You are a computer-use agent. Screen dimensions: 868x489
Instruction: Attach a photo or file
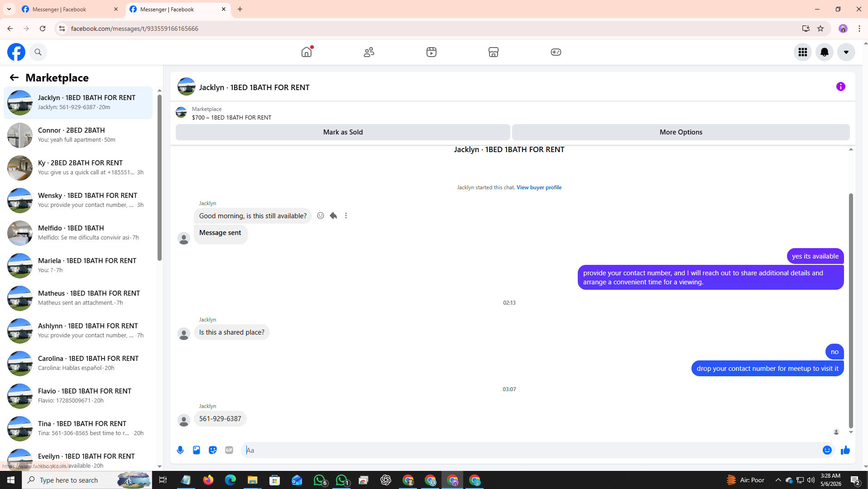coord(197,450)
